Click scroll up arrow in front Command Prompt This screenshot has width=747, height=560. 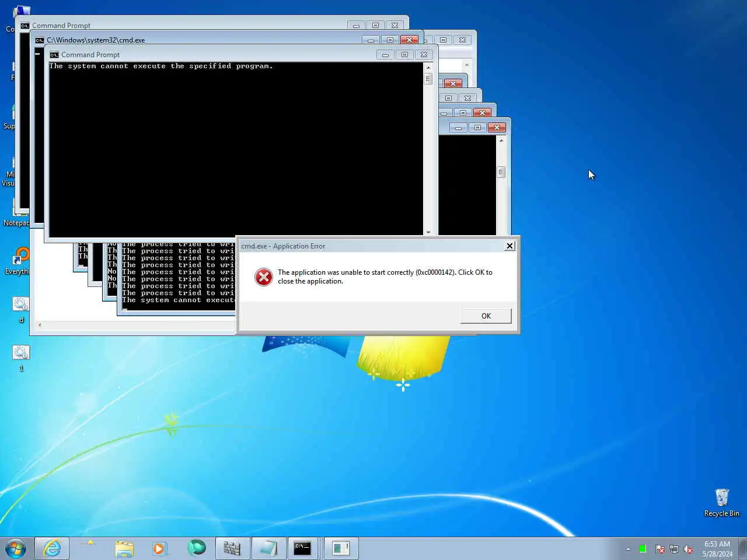[428, 67]
